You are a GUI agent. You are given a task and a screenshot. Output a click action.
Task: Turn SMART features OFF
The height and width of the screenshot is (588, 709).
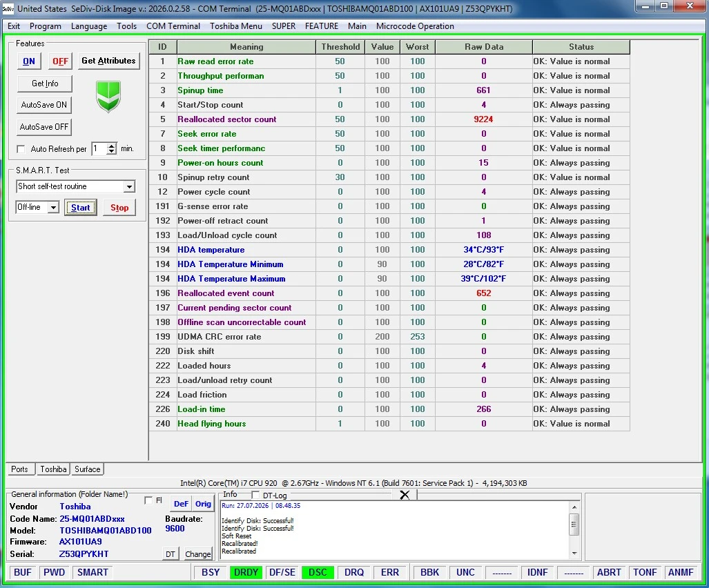(60, 61)
